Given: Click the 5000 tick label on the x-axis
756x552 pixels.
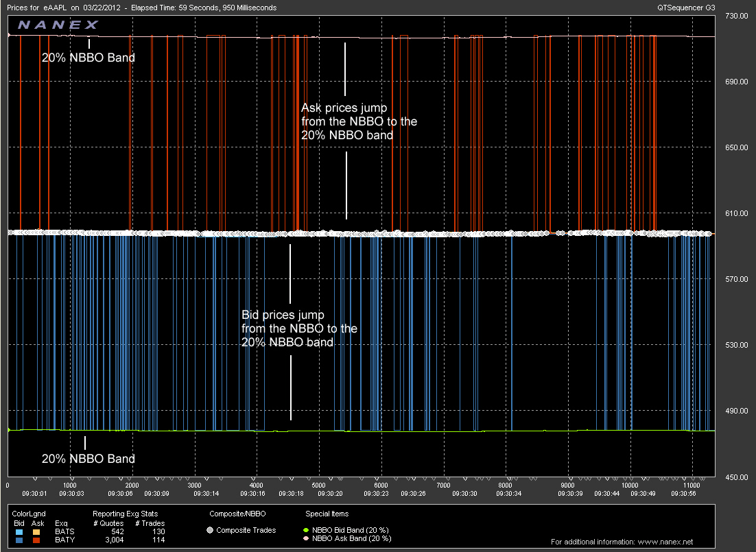Looking at the screenshot, I should click(x=319, y=485).
